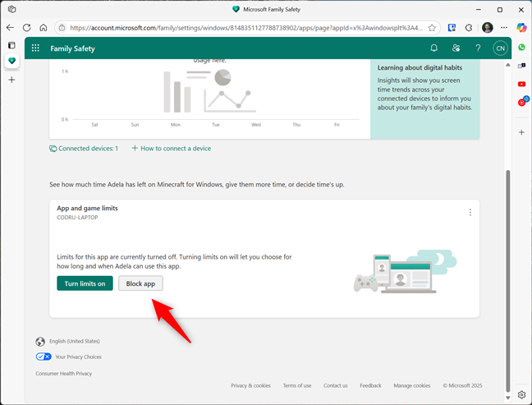This screenshot has height=405, width=532.
Task: Open the Microsoft app launcher grid
Action: point(35,48)
